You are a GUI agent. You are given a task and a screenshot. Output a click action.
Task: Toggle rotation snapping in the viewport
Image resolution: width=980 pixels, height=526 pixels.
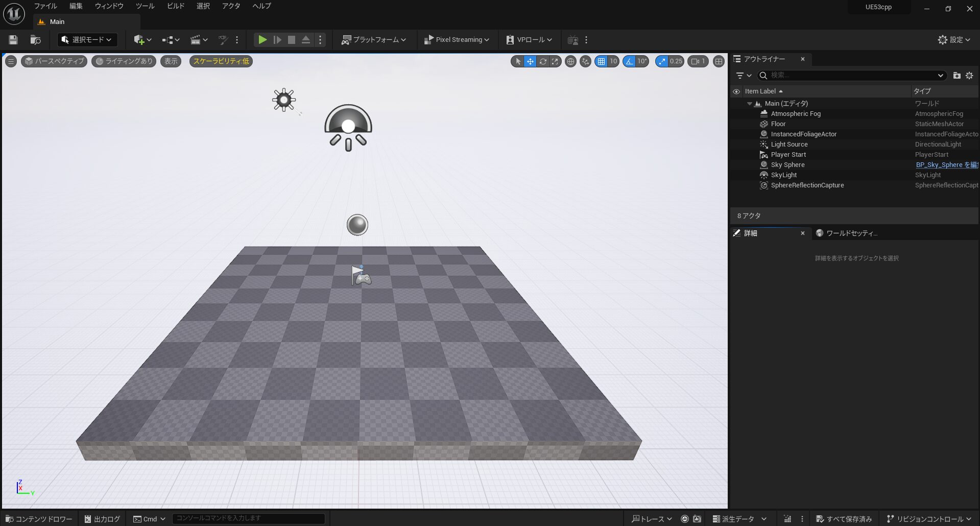click(x=629, y=61)
